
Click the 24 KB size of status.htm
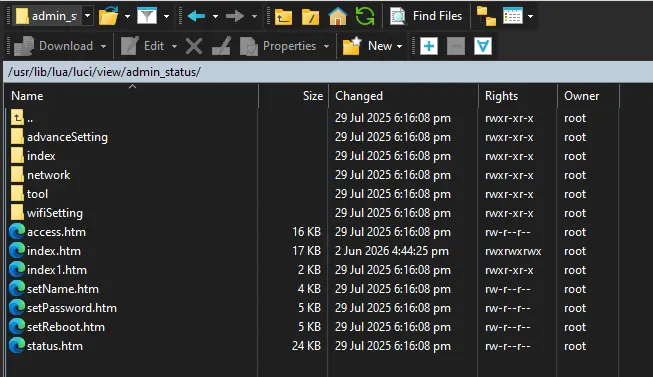click(x=306, y=346)
